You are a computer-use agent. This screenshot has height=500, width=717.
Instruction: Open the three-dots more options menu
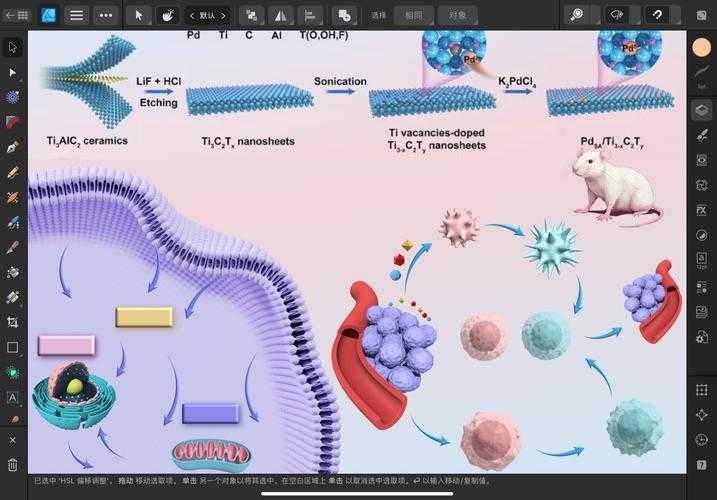[x=105, y=15]
